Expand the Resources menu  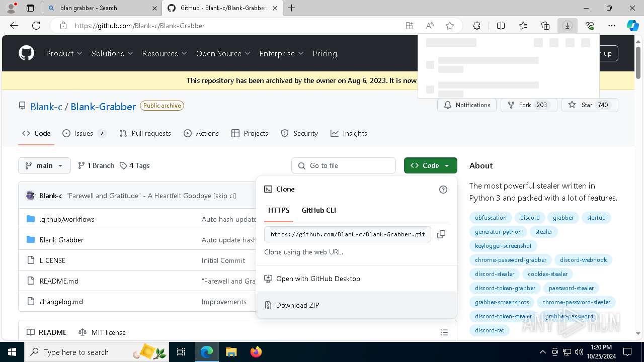coord(165,53)
